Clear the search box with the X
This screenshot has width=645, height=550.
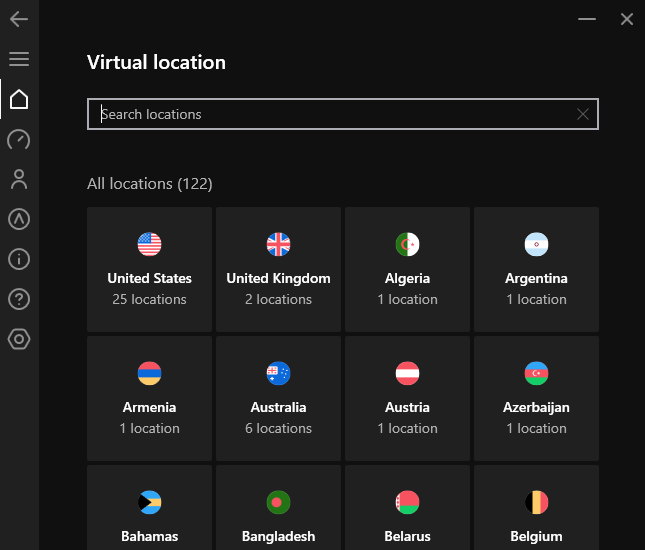pyautogui.click(x=582, y=114)
